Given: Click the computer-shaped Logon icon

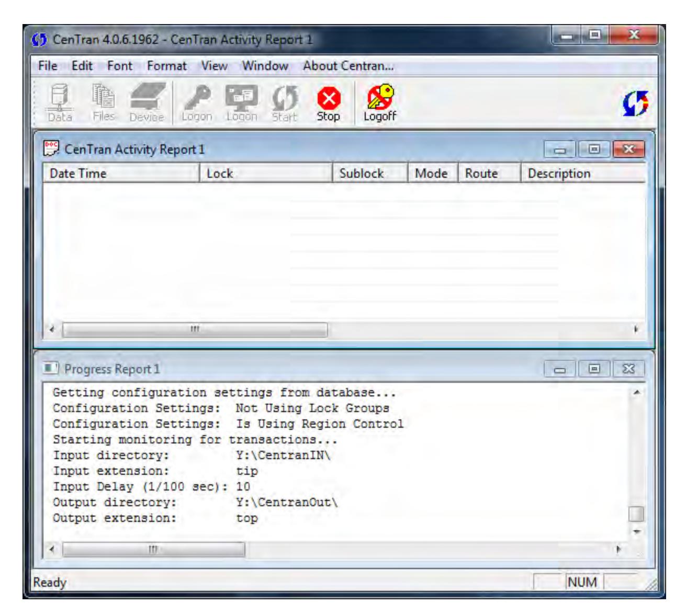Looking at the screenshot, I should tap(241, 103).
